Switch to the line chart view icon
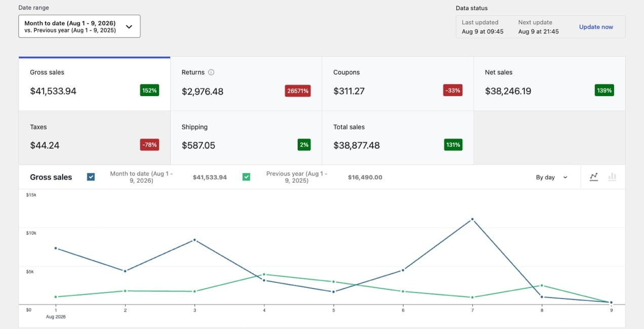The image size is (644, 329). click(594, 177)
